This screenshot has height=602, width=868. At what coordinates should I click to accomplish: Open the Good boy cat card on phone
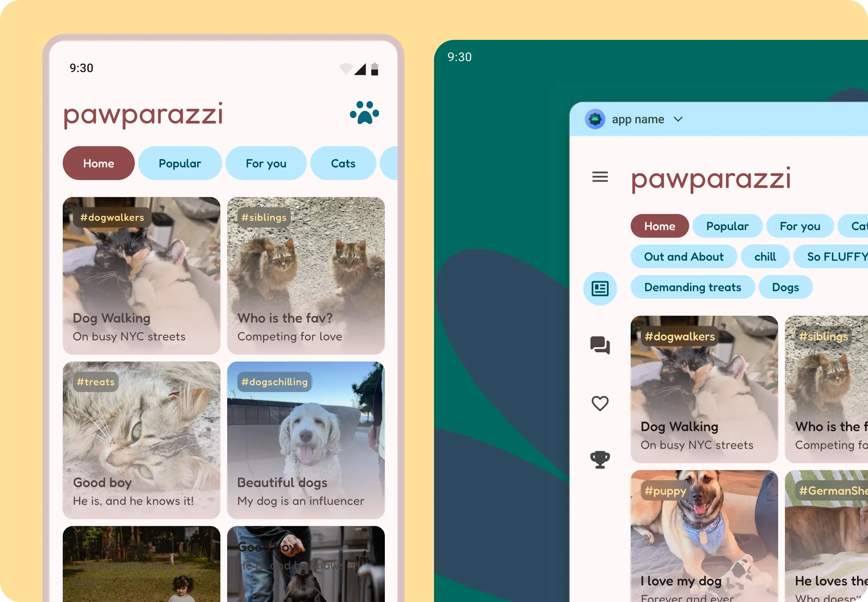coord(142,440)
